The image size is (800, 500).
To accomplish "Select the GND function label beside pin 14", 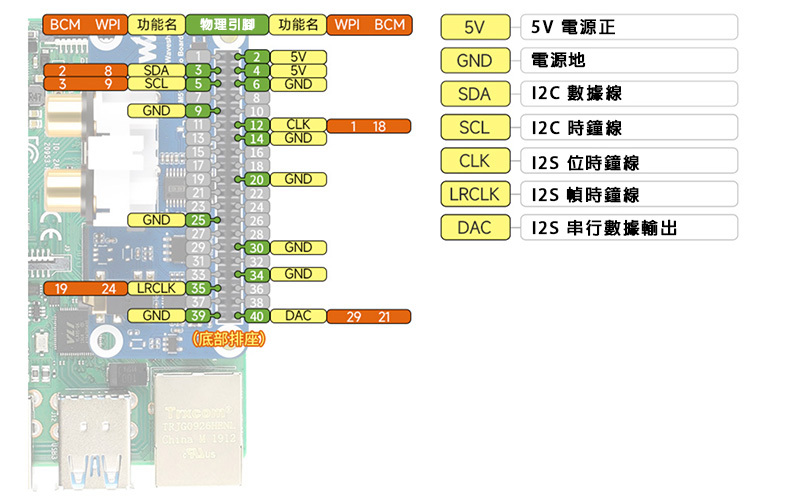I will point(298,139).
